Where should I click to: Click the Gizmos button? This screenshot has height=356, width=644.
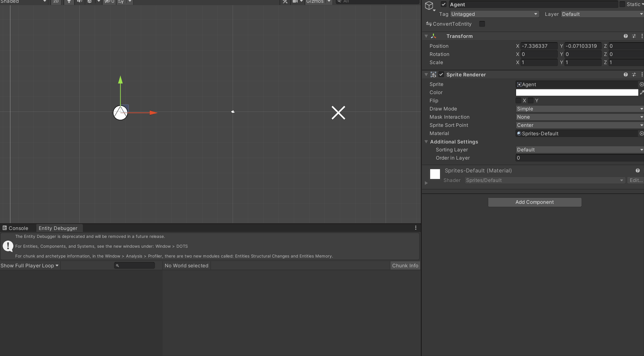(315, 2)
